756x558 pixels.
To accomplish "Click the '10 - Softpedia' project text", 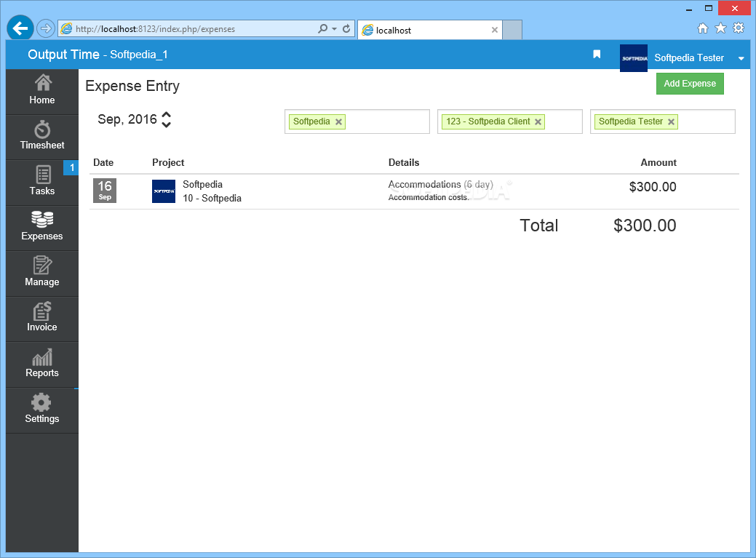I will coord(212,198).
